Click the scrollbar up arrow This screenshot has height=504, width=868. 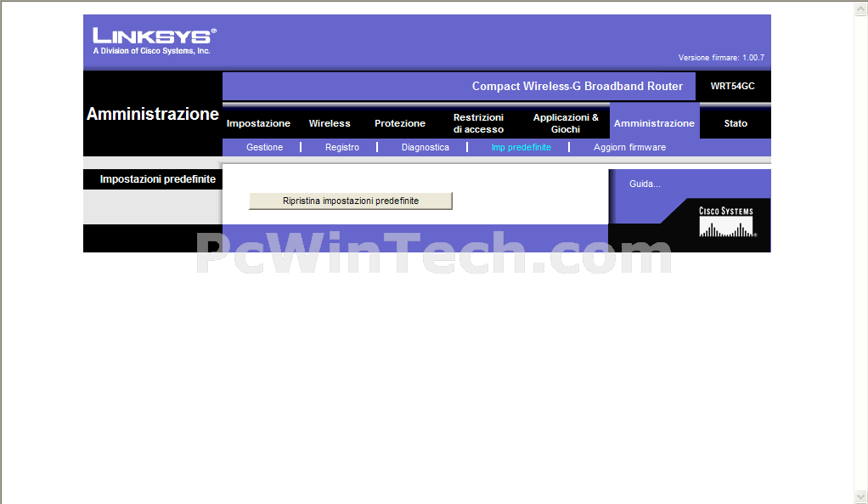pos(861,8)
